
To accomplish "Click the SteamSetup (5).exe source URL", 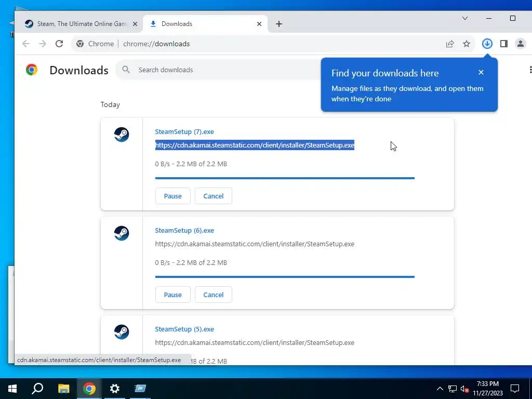I will coord(255,343).
